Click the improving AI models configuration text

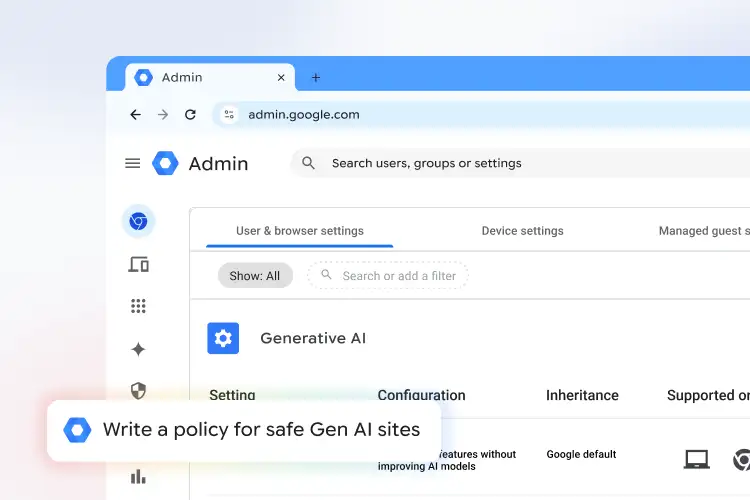427,467
